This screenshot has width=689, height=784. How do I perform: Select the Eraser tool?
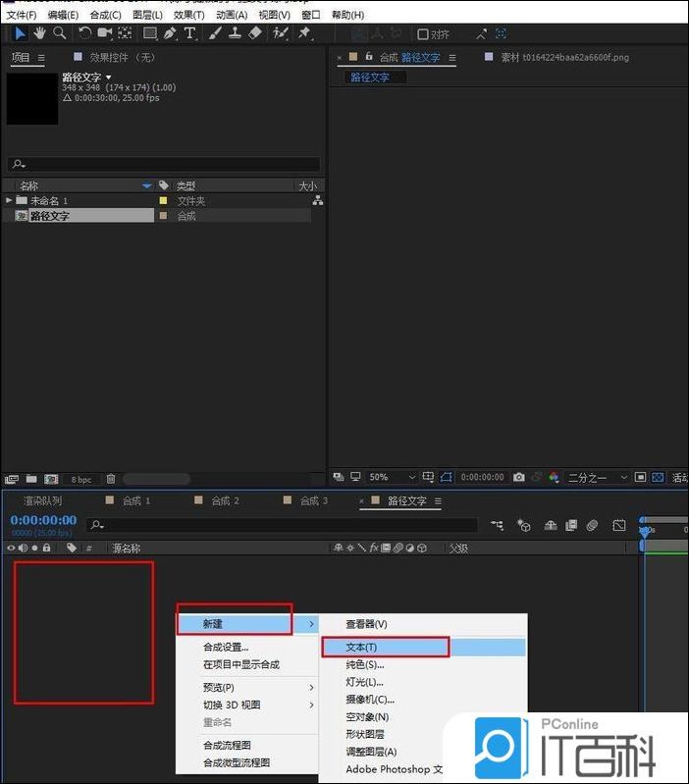255,33
